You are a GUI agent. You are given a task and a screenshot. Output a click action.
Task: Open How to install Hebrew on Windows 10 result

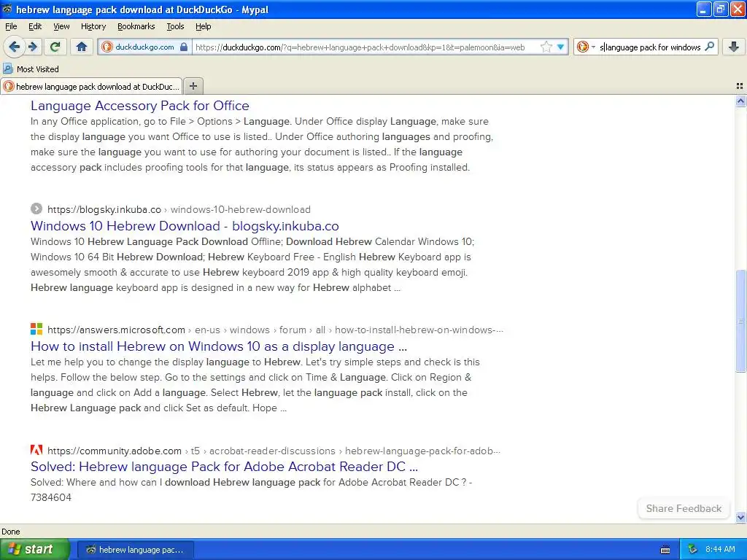[x=219, y=346]
